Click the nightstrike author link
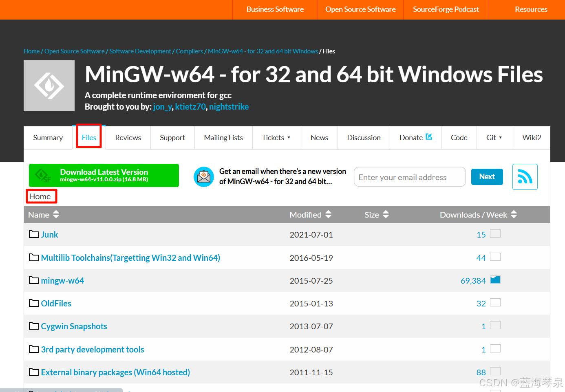 pos(229,107)
